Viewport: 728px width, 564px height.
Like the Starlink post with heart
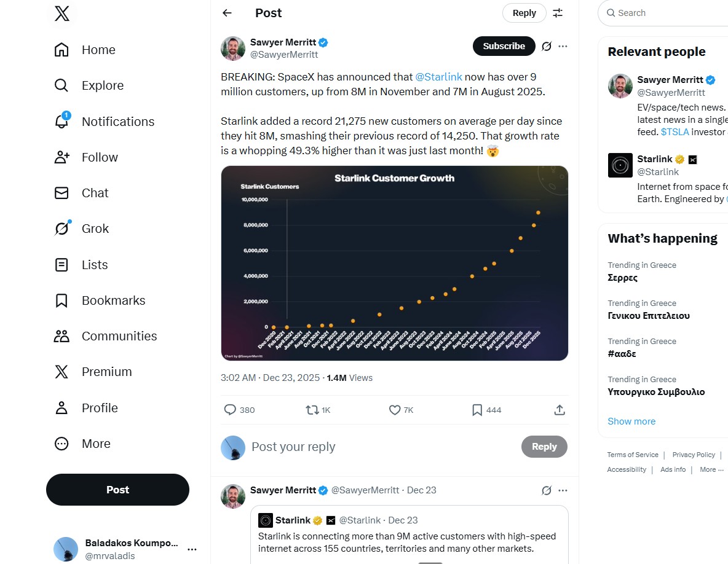click(x=395, y=410)
